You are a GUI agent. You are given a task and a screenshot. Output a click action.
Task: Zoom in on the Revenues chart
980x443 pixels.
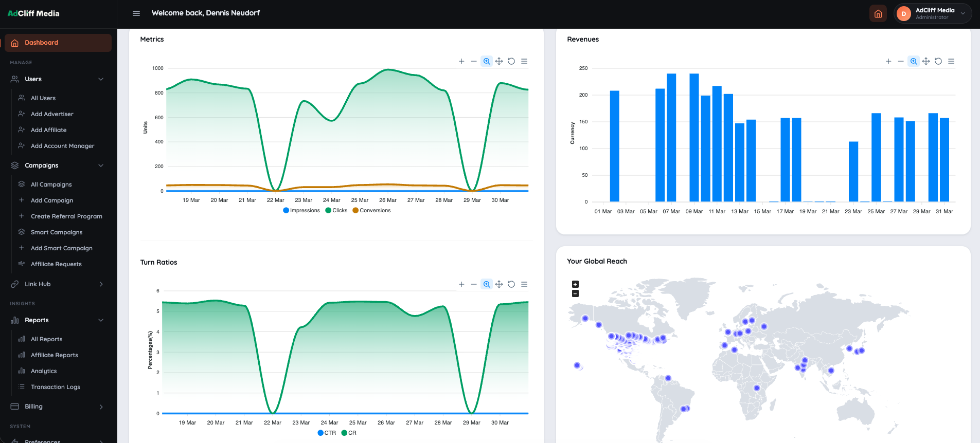[888, 61]
